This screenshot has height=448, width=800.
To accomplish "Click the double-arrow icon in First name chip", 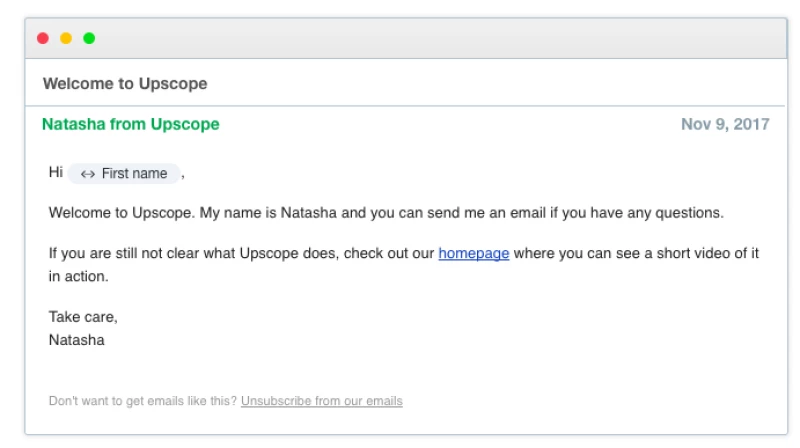I will (x=88, y=174).
